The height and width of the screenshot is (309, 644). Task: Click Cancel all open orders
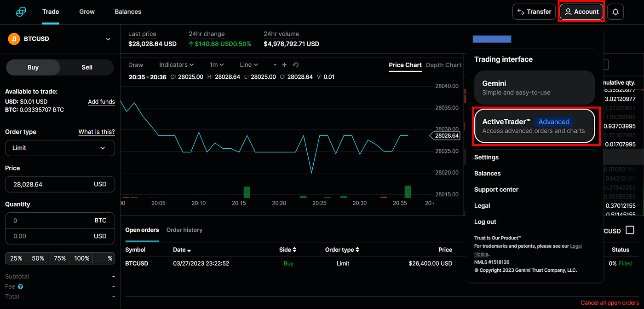[x=609, y=303]
